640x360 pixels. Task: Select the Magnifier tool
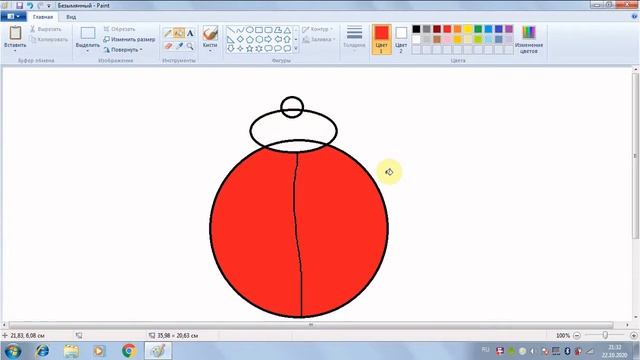coord(190,46)
